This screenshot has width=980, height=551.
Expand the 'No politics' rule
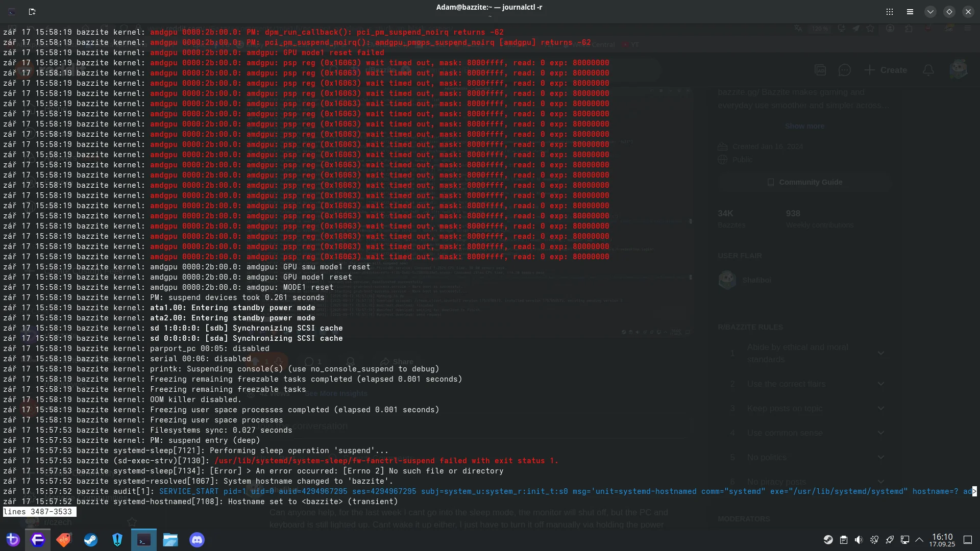880,457
